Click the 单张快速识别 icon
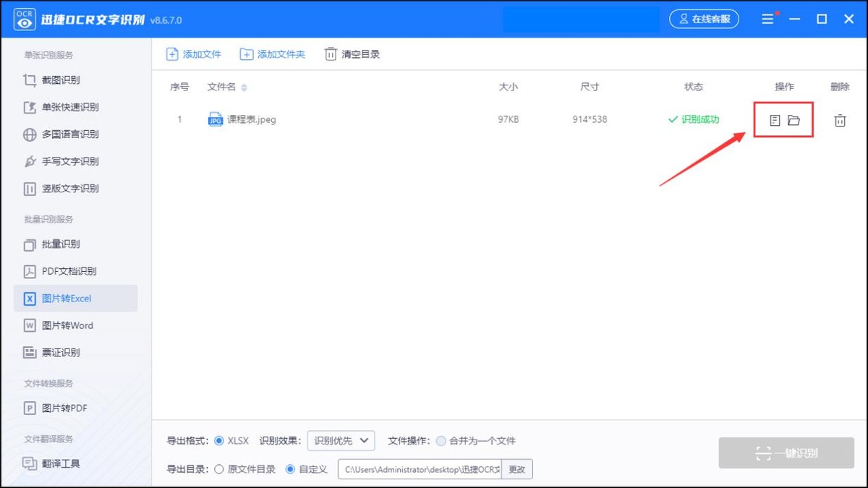The image size is (868, 488). 30,107
